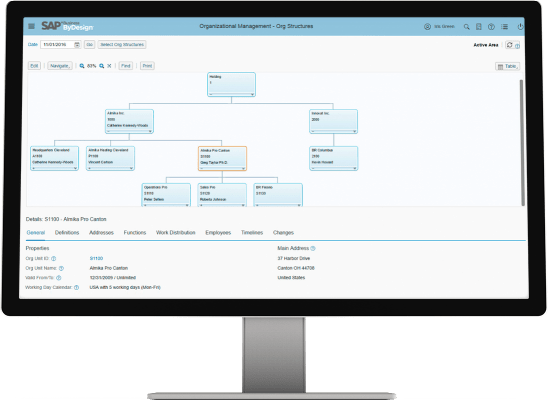
Task: Click the 12/31/2009 / Unlimited value
Action: (x=113, y=278)
